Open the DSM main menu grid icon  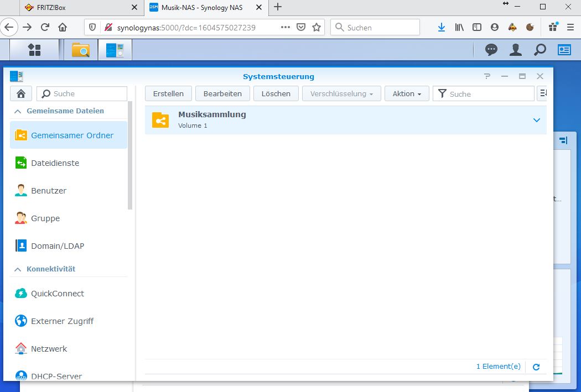click(x=34, y=50)
